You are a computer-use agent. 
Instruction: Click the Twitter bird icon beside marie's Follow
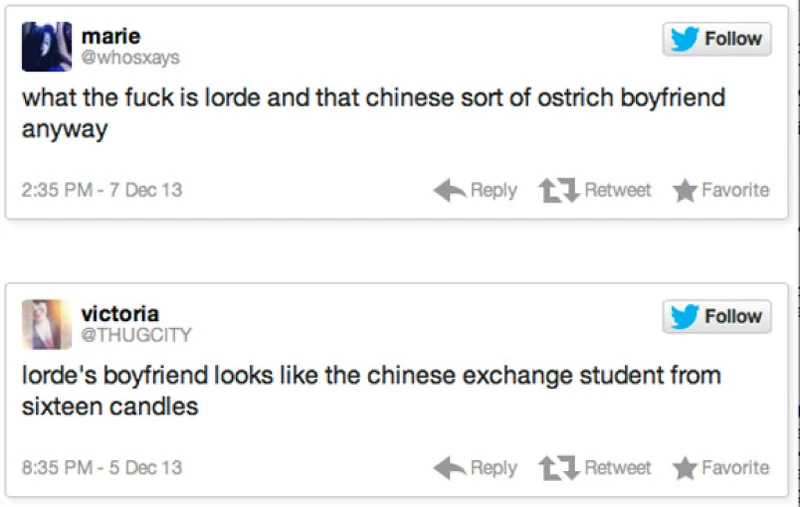pyautogui.click(x=685, y=39)
